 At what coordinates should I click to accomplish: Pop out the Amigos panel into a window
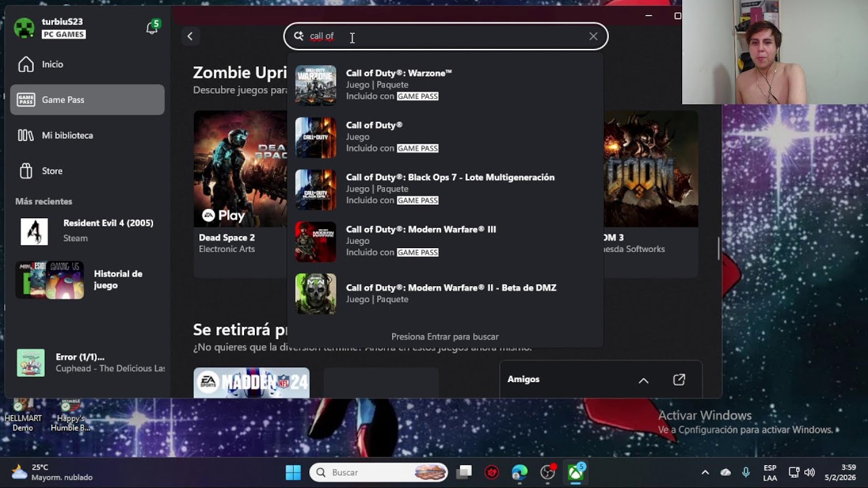tap(679, 380)
